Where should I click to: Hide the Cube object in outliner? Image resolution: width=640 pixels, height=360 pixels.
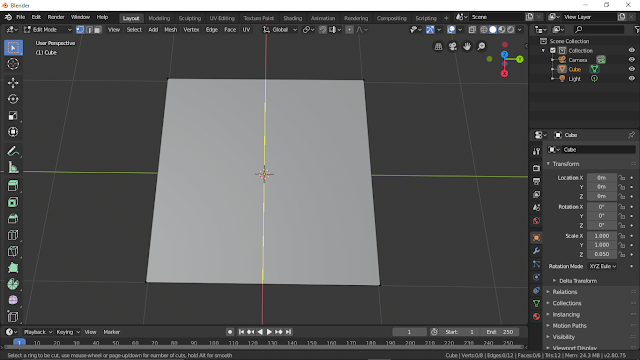click(x=631, y=69)
